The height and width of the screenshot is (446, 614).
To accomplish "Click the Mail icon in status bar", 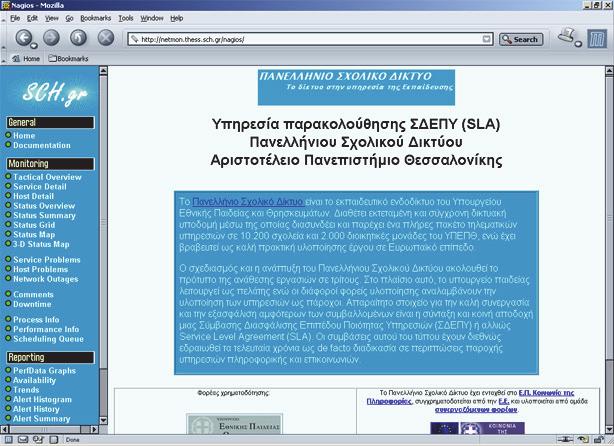I will coord(23,440).
